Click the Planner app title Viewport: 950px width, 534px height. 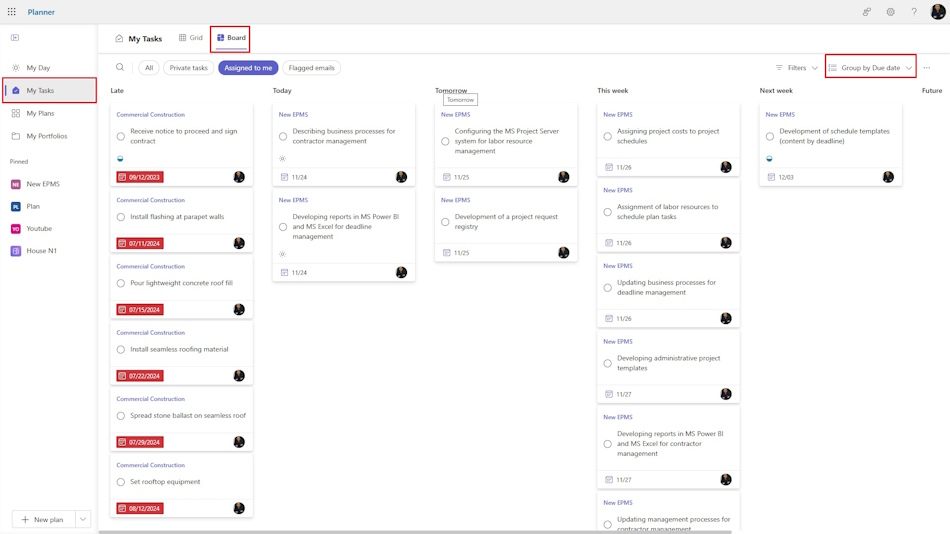point(41,12)
